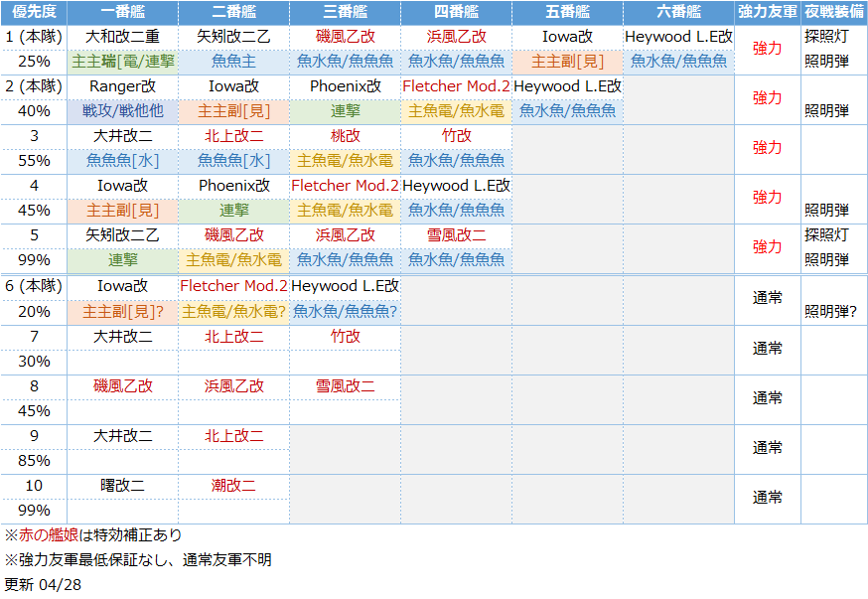Click the 六番艦 column header
Viewport: 868px width, 599px height.
[x=678, y=12]
